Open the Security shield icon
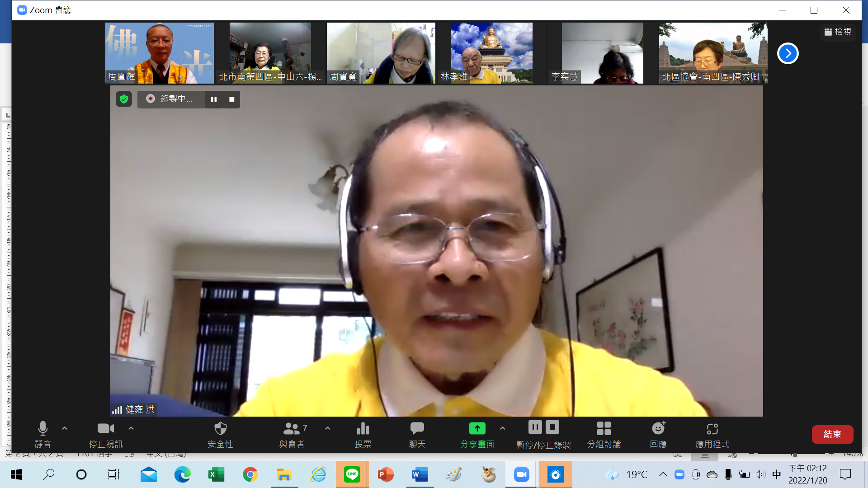 click(x=220, y=428)
